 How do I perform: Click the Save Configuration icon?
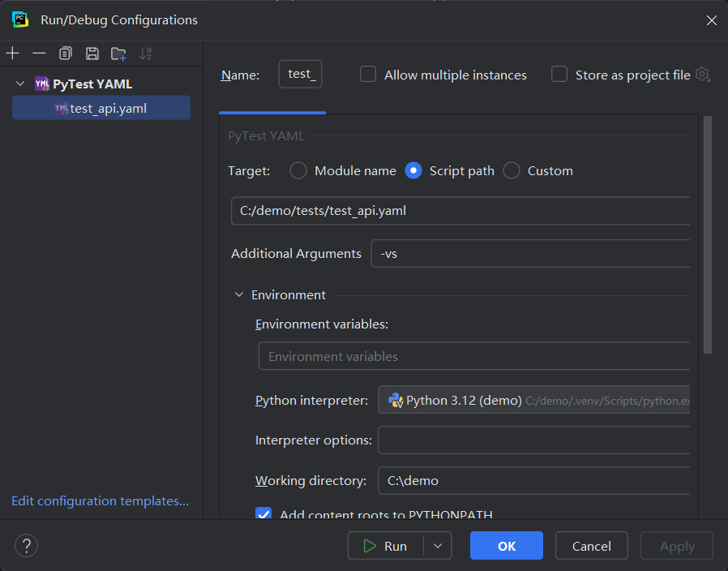click(x=92, y=54)
